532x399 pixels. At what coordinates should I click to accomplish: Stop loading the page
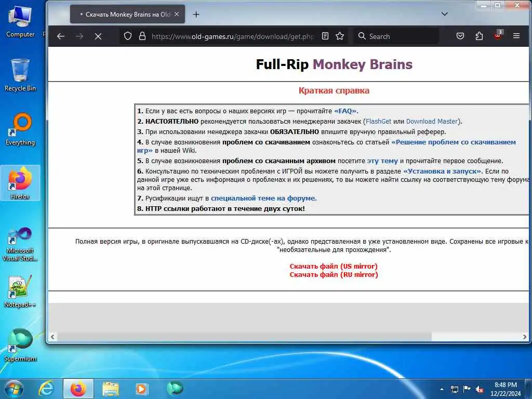98,36
